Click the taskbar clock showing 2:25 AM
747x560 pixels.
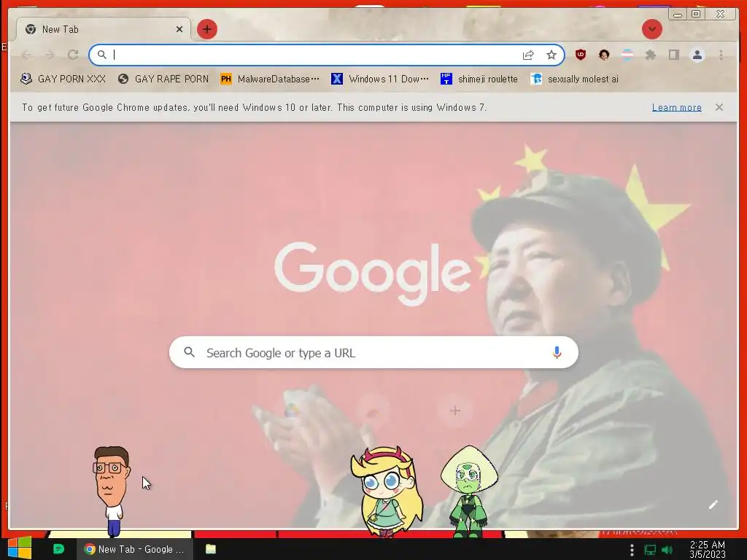(708, 550)
